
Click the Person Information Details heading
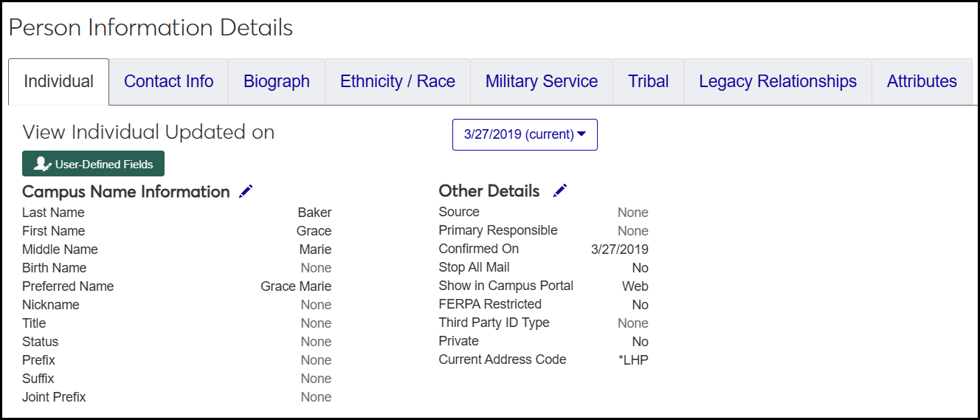151,27
